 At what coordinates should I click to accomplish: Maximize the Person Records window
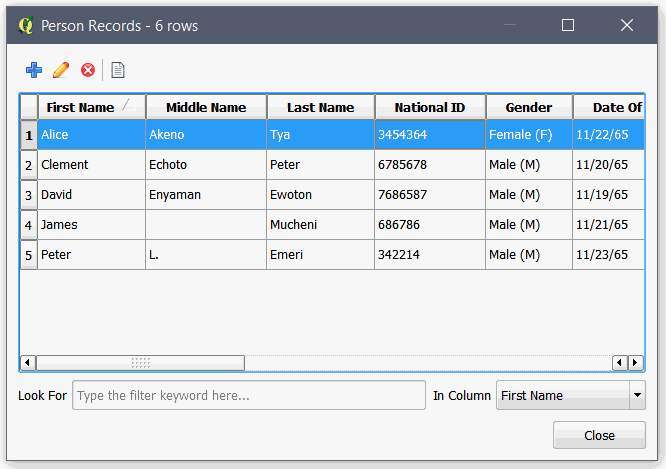pos(568,25)
